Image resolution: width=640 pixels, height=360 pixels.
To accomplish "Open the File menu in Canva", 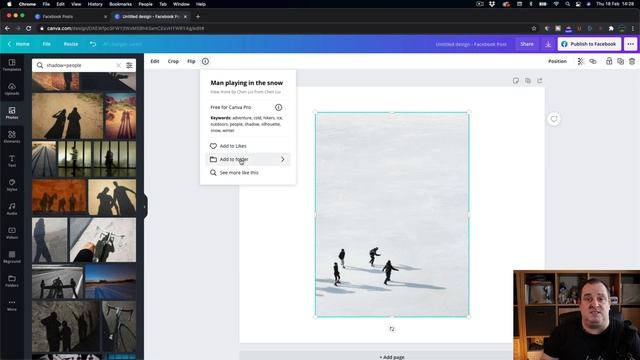I will [47, 44].
